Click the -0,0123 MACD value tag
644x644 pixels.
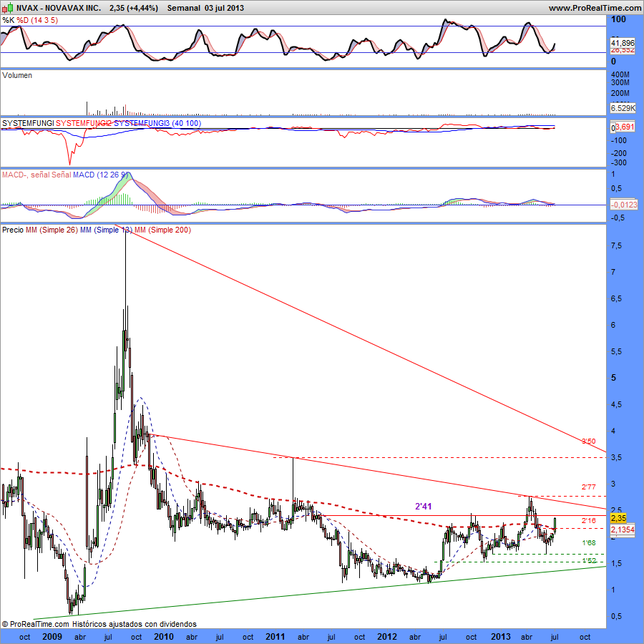tap(623, 204)
